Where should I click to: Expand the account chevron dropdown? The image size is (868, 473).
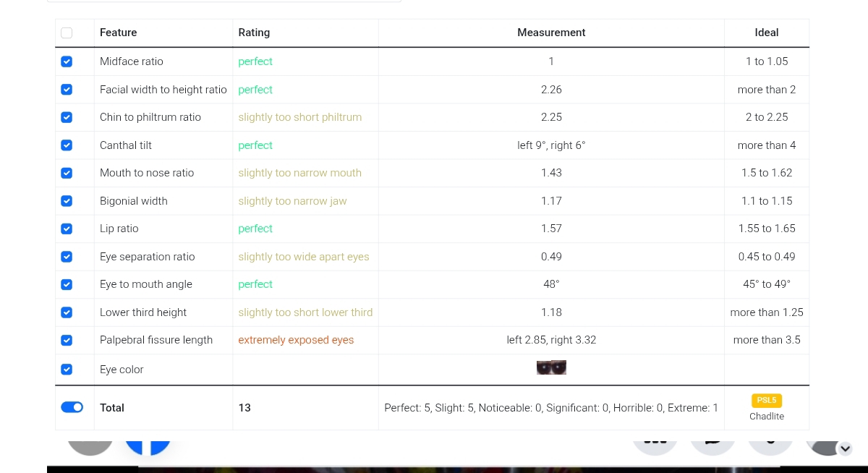pyautogui.click(x=845, y=449)
